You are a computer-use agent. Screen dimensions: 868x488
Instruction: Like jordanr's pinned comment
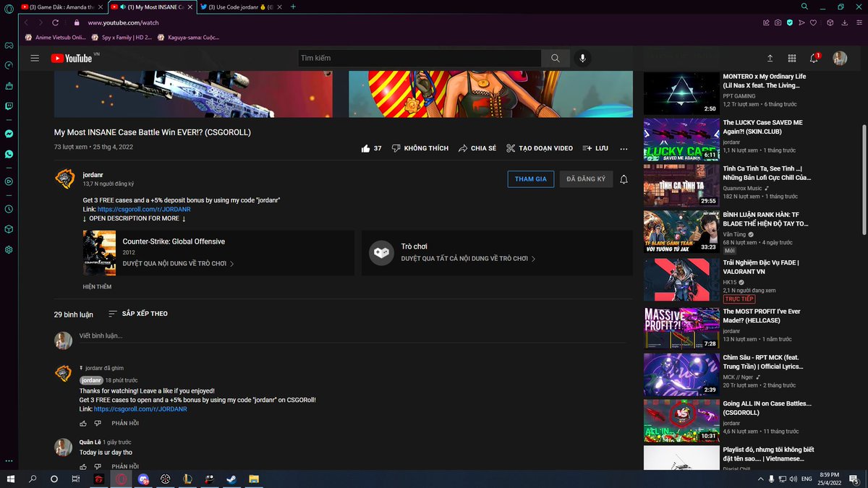(x=84, y=423)
